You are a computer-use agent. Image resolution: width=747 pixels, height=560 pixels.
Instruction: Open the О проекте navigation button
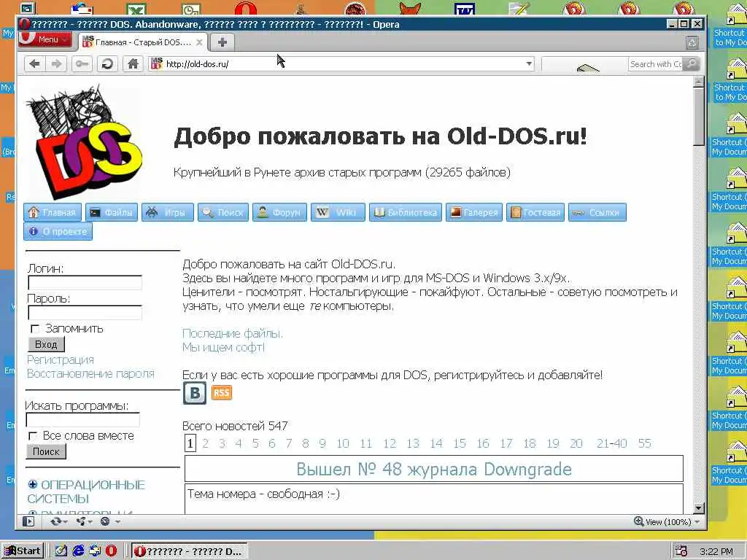(x=58, y=231)
